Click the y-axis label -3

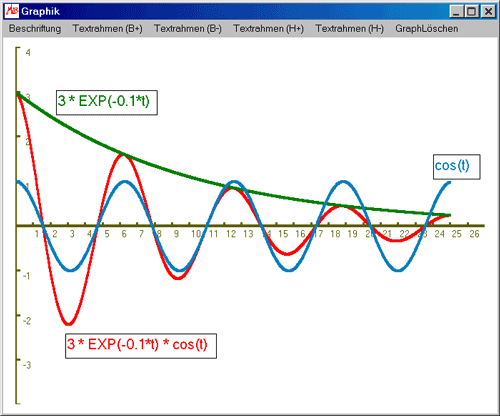pos(27,365)
